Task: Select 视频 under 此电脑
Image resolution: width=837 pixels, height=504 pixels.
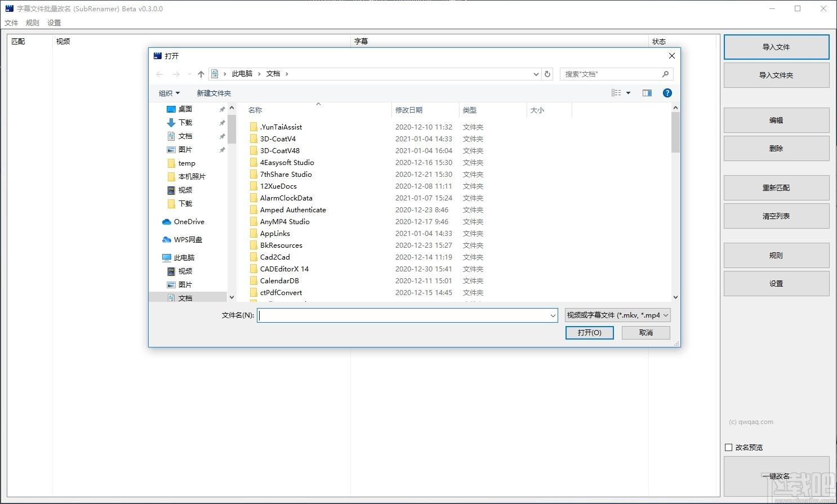Action: click(x=179, y=271)
